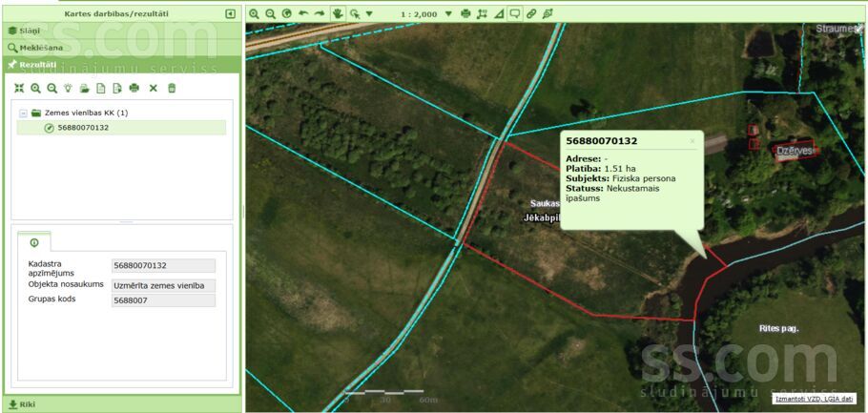
Task: Go back to previous map extent
Action: coord(303,14)
